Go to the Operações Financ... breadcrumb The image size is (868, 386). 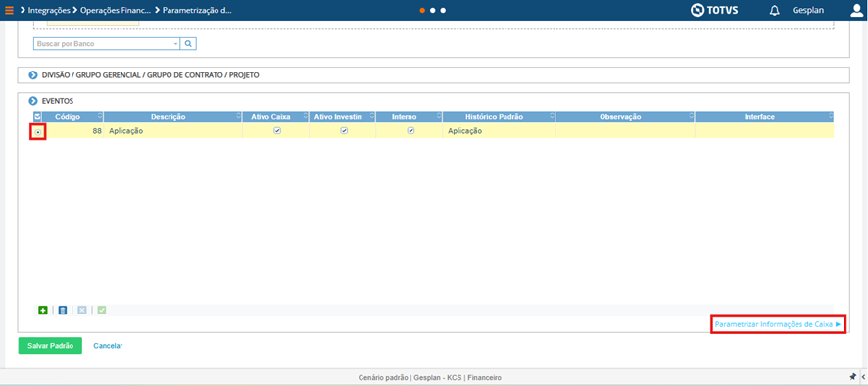pos(116,10)
